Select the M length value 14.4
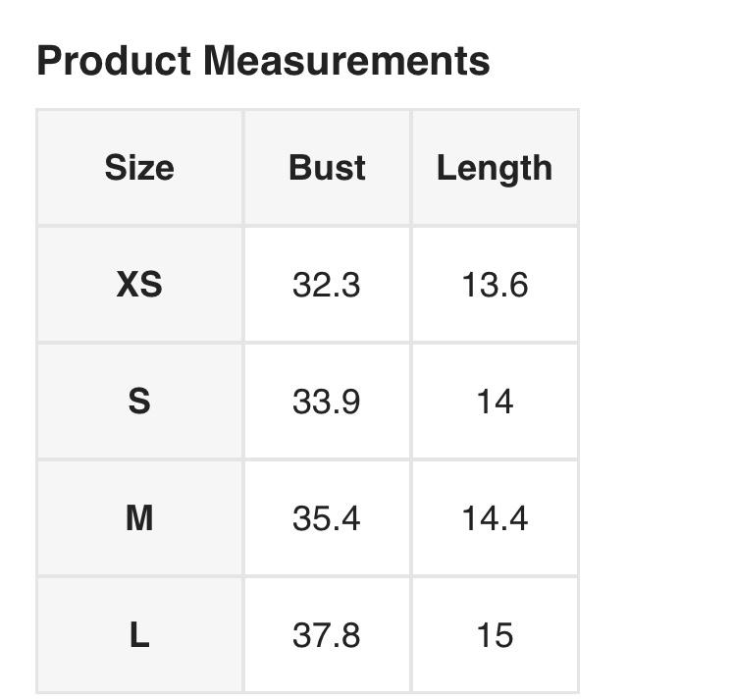The image size is (733, 700). point(495,518)
